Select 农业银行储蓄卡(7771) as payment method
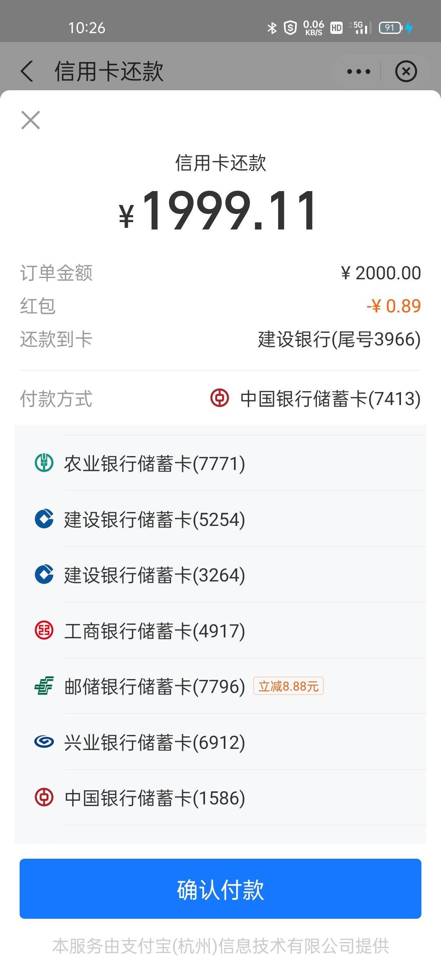The width and height of the screenshot is (441, 980). [220, 463]
